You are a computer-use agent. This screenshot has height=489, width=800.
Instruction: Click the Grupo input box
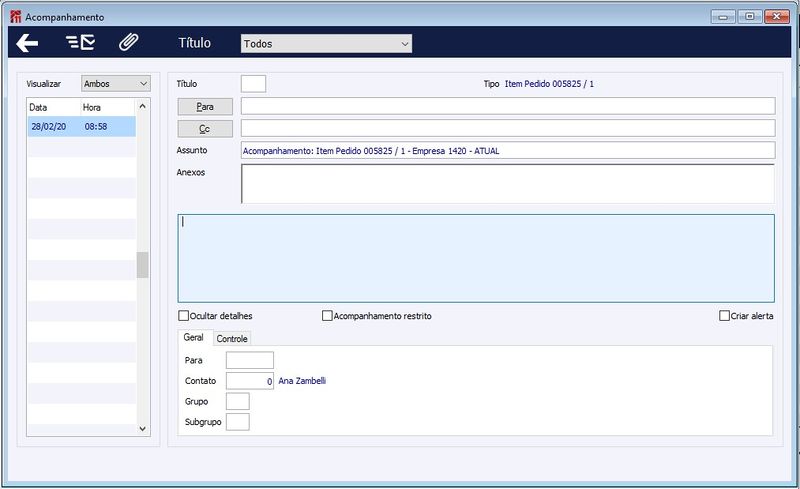click(238, 401)
